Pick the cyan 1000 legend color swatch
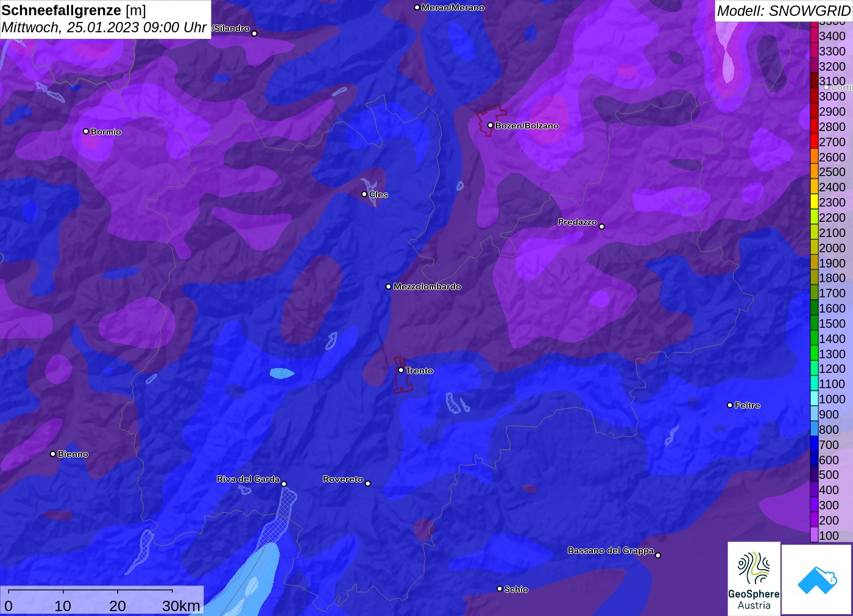 (814, 399)
